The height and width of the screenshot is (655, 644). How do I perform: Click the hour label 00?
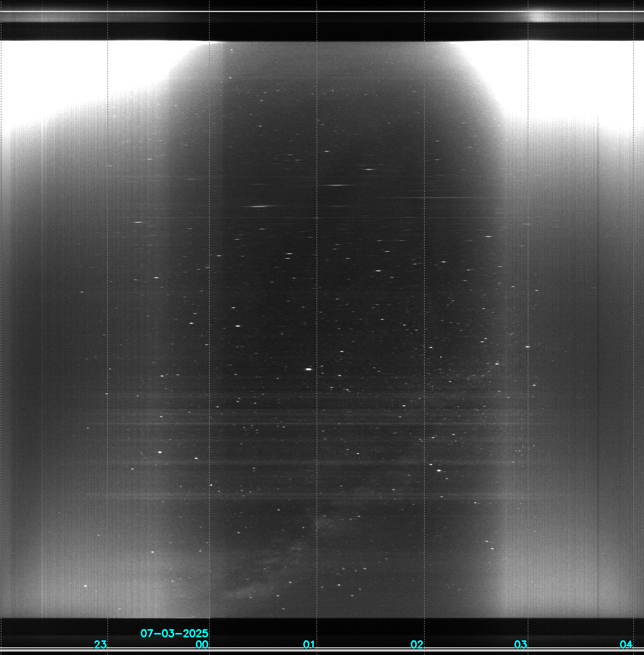pos(202,644)
